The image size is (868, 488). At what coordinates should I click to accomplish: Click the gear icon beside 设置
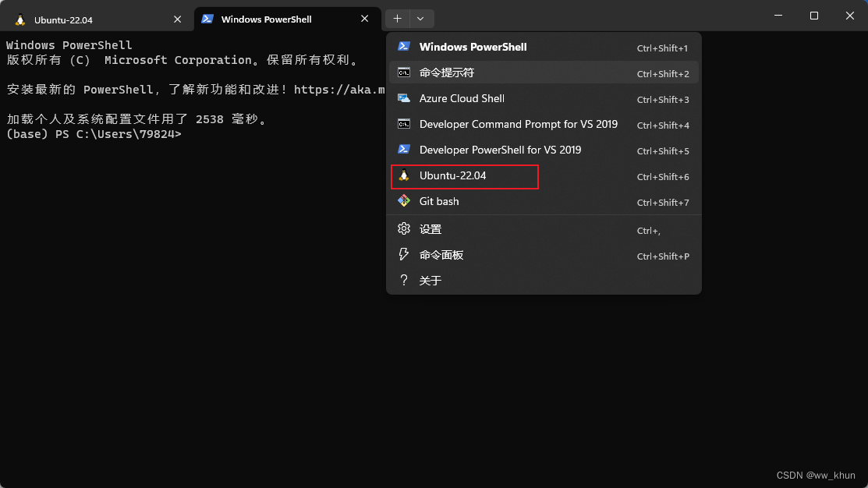coord(403,228)
